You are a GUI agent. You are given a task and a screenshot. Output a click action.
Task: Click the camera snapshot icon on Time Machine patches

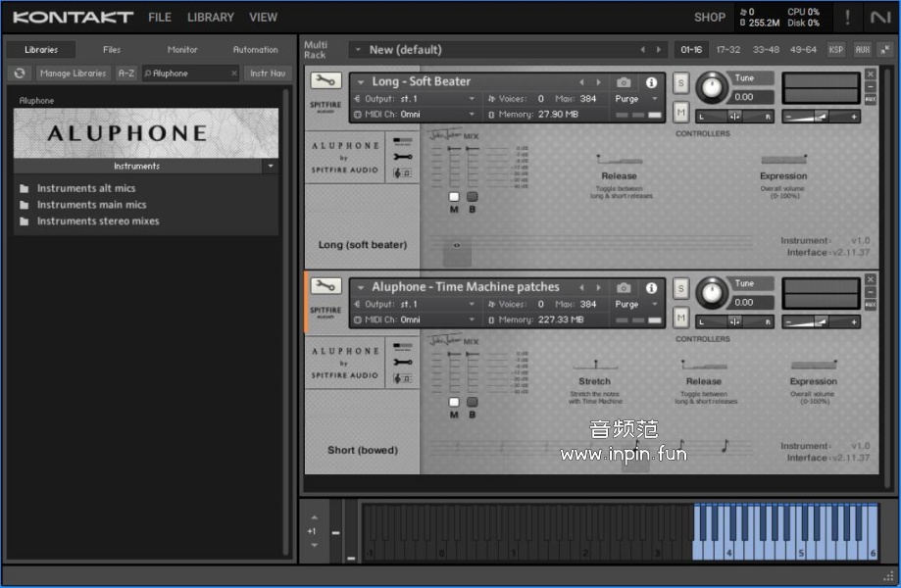point(624,288)
